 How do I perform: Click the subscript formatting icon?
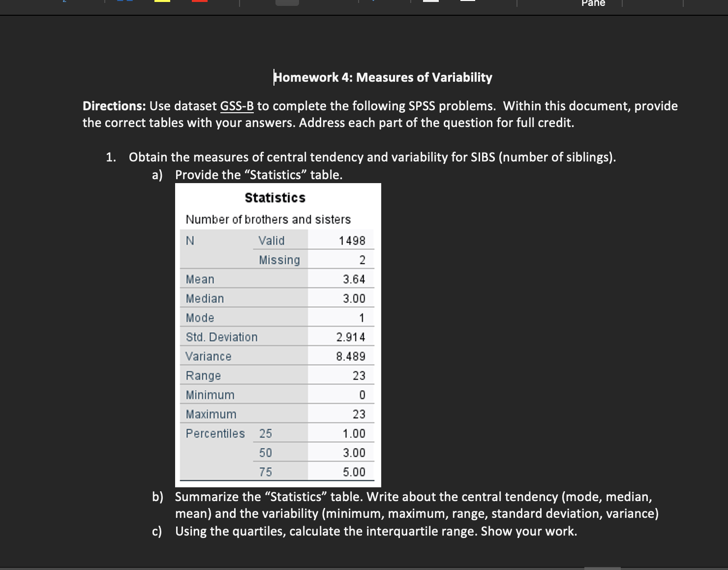point(64,2)
